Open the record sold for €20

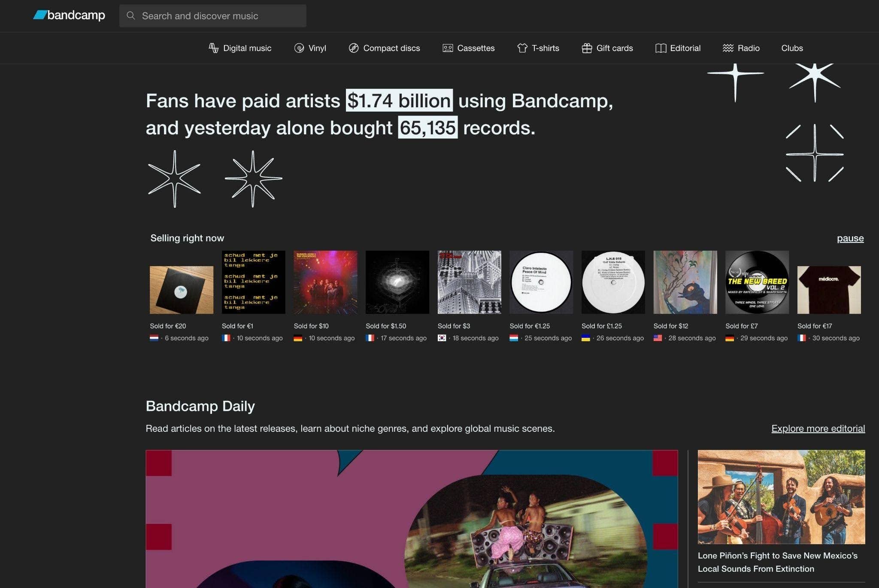[x=182, y=290]
